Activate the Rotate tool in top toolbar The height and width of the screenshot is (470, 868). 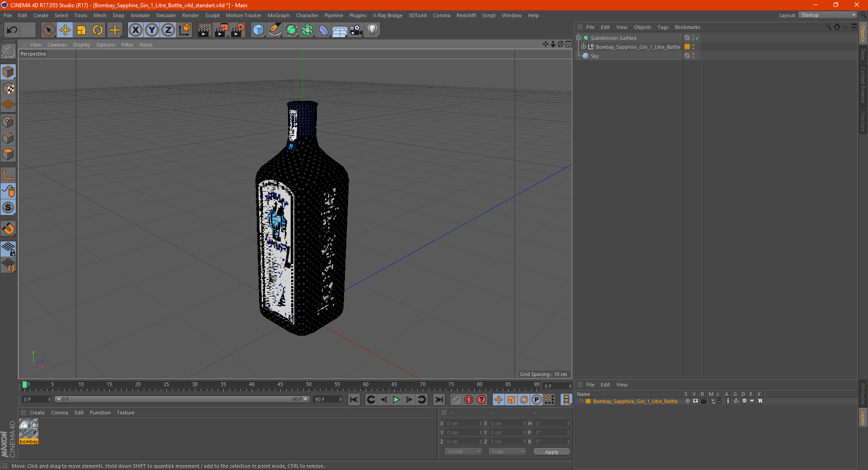point(98,30)
